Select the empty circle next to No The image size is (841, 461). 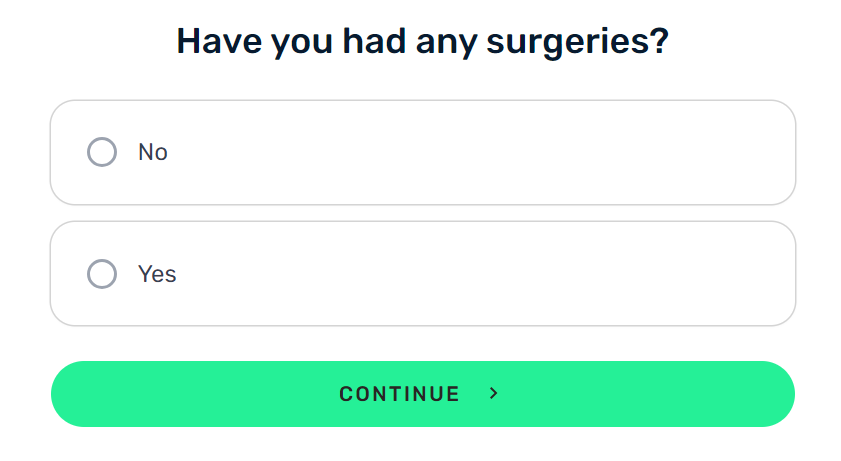(x=102, y=152)
